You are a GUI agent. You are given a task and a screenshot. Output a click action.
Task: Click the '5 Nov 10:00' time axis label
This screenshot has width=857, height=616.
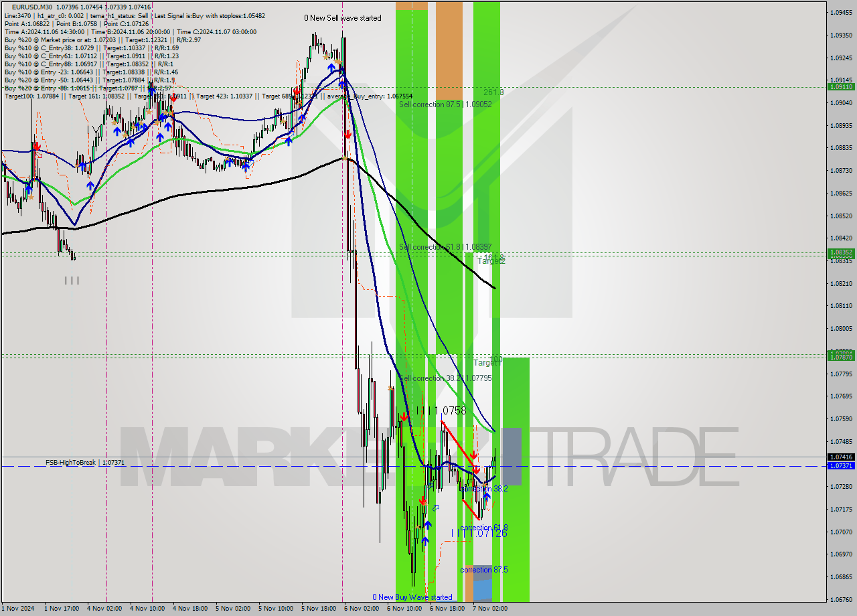tap(276, 609)
